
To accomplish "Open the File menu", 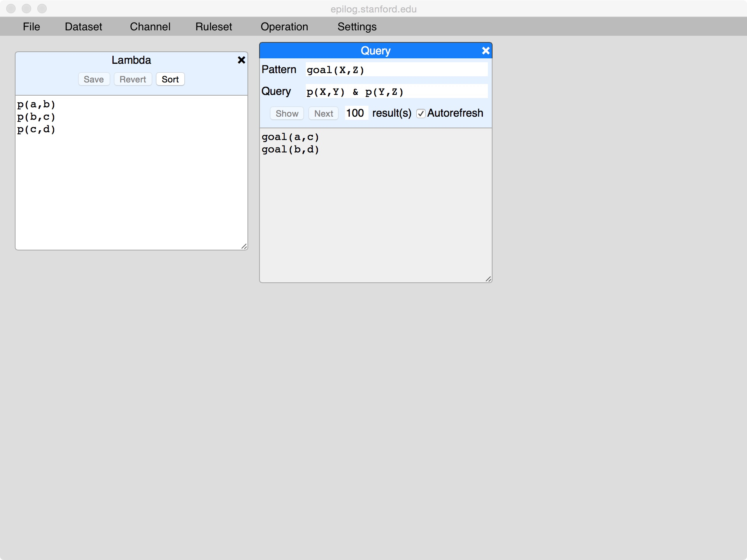I will coord(31,26).
